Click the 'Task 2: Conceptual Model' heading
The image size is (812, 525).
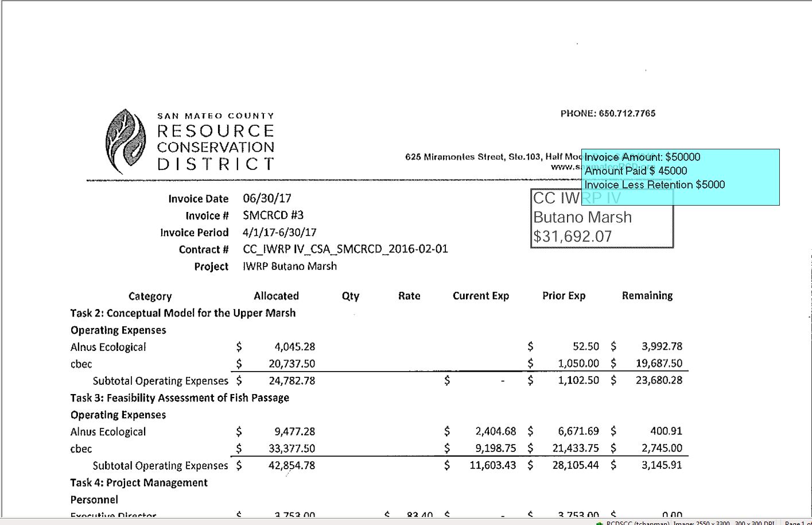click(x=183, y=313)
